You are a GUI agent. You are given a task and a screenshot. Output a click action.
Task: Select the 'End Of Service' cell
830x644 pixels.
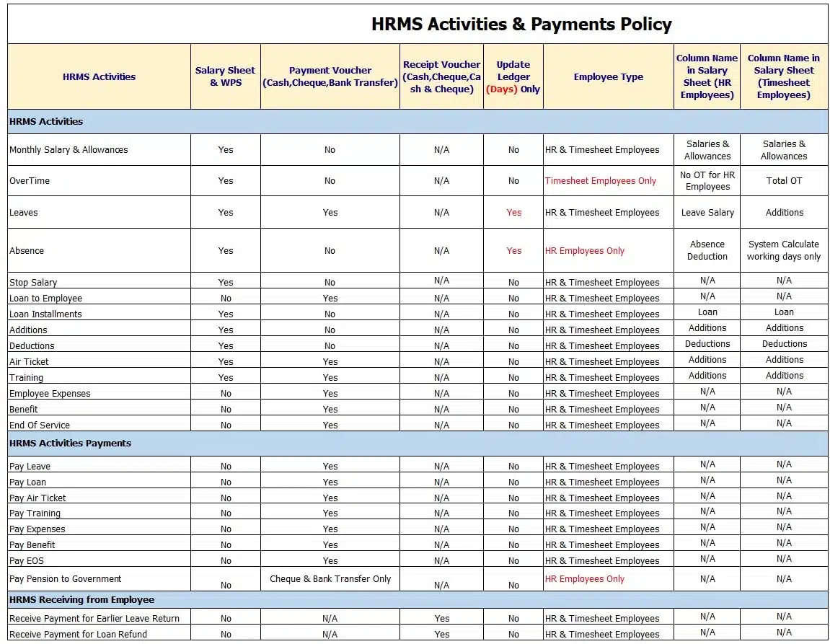tap(99, 424)
